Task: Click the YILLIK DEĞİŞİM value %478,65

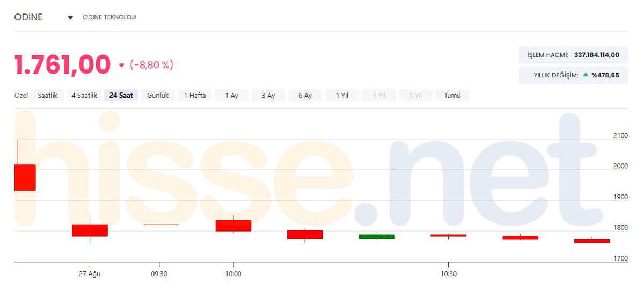Action: pyautogui.click(x=605, y=75)
